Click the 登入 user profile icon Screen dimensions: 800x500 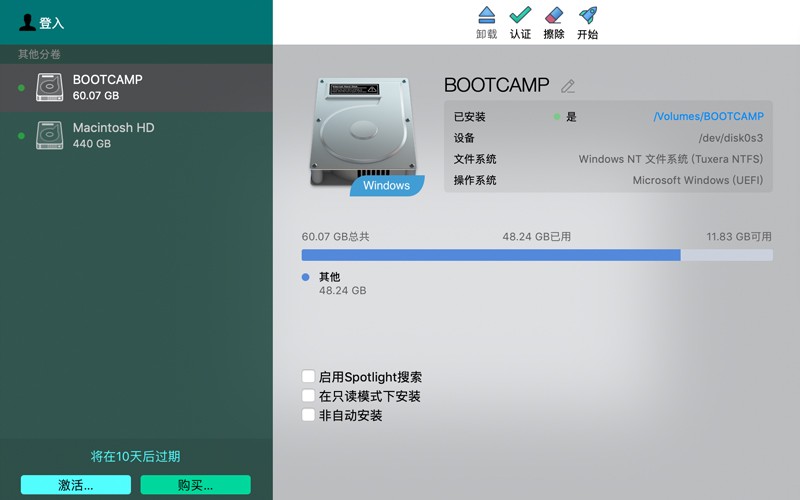point(27,22)
